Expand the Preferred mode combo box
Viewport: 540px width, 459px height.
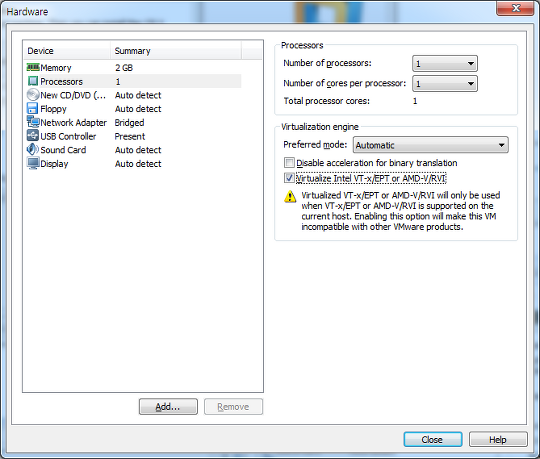point(430,145)
